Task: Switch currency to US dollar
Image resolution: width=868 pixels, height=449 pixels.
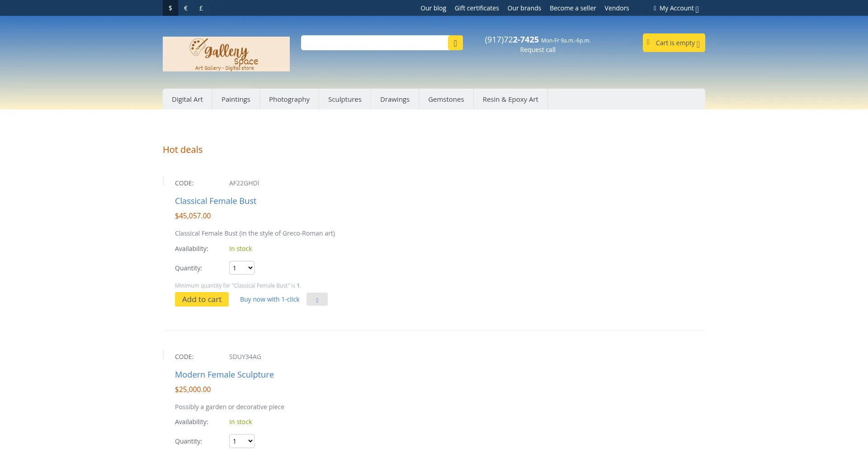Action: coord(170,8)
